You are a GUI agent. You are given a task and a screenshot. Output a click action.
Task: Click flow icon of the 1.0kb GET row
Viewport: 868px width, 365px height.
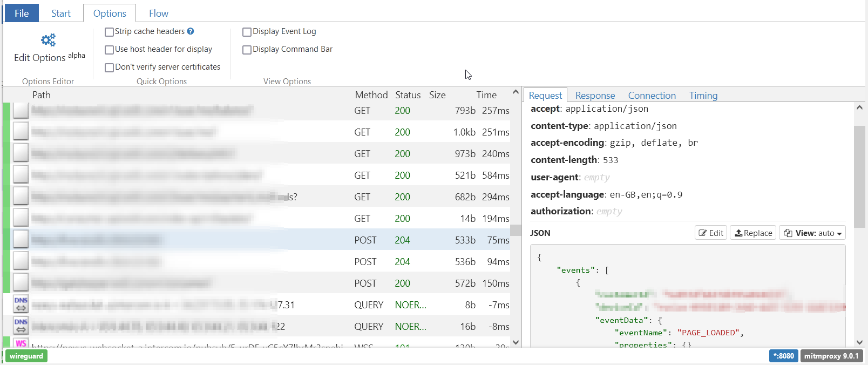coord(21,132)
